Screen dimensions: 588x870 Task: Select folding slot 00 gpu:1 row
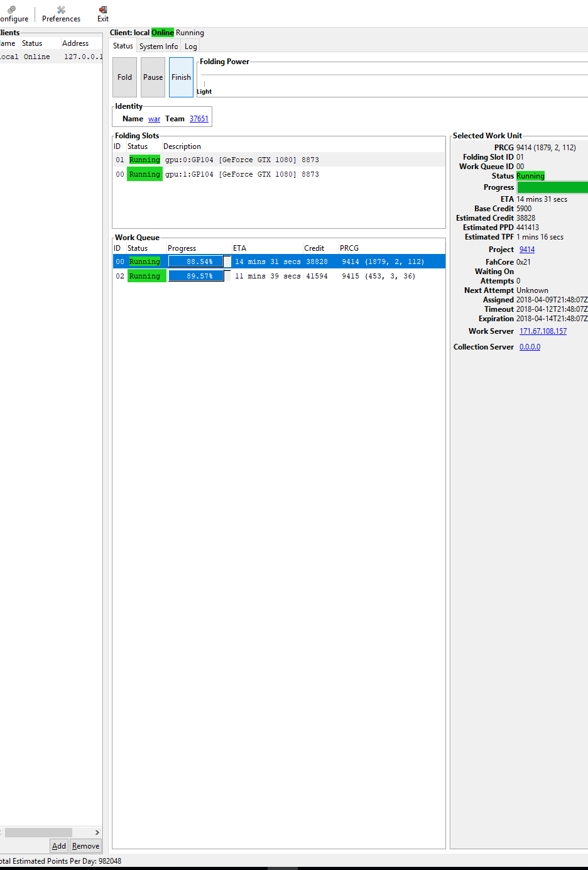click(x=279, y=174)
